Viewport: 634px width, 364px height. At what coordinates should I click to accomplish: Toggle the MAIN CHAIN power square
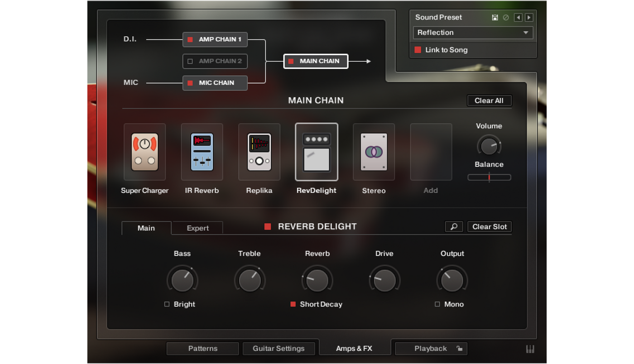(x=291, y=61)
